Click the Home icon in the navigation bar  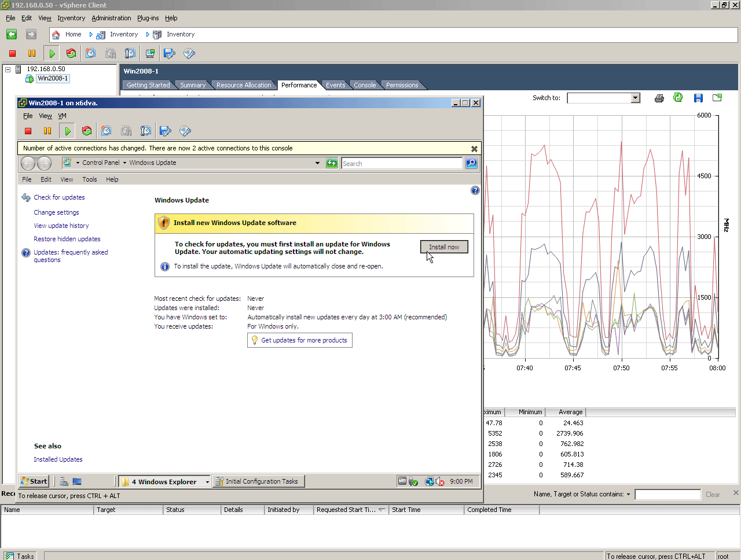[x=56, y=35]
